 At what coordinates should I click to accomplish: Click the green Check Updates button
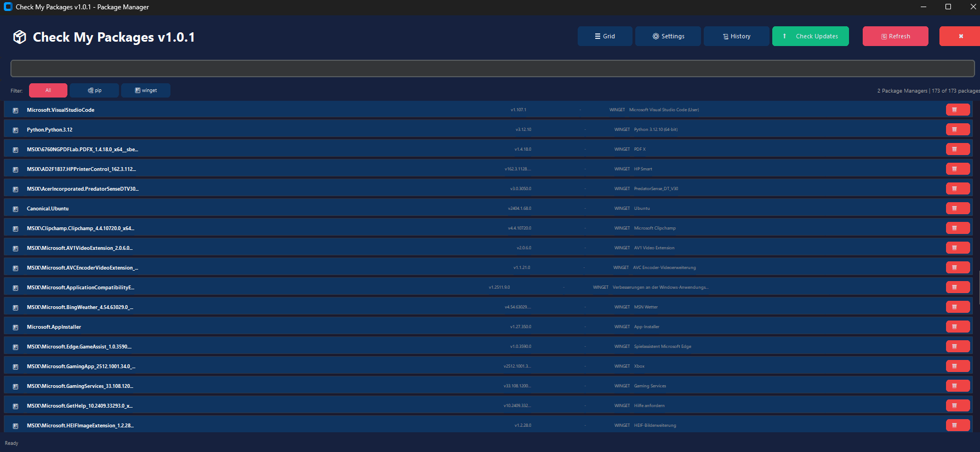[x=811, y=36]
